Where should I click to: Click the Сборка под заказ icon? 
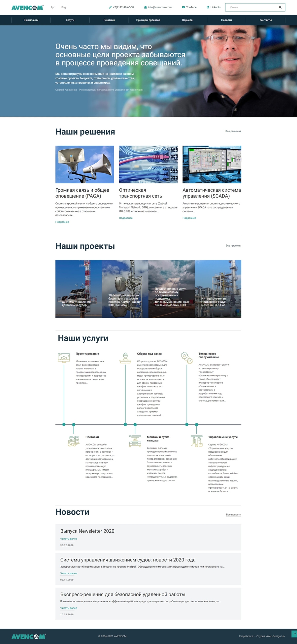pyautogui.click(x=125, y=358)
